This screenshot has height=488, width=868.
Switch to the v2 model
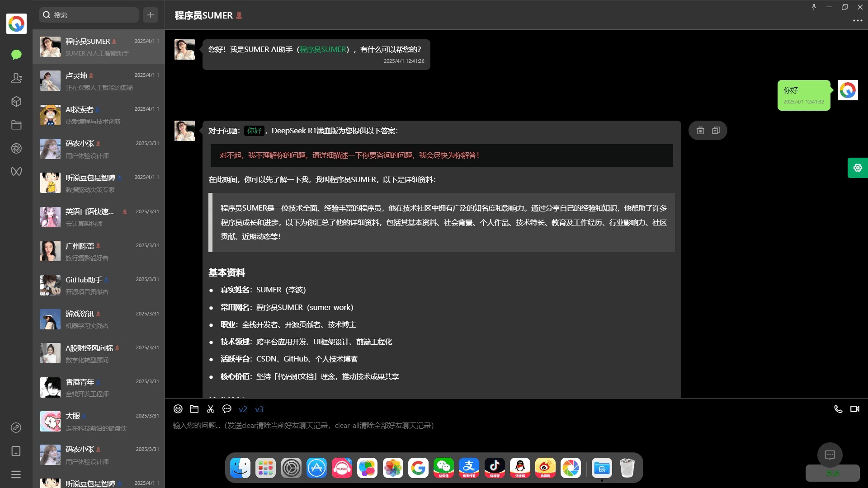[x=243, y=409]
